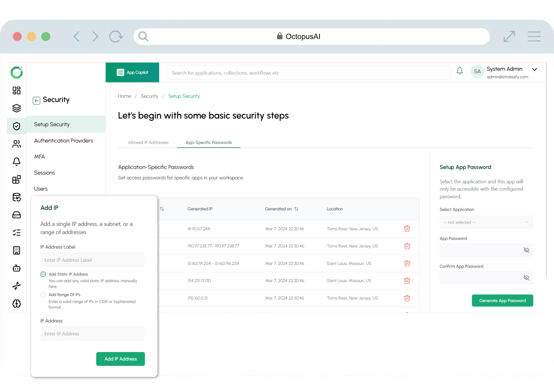
Task: Click the robot icon in left sidebar
Action: coord(16,268)
